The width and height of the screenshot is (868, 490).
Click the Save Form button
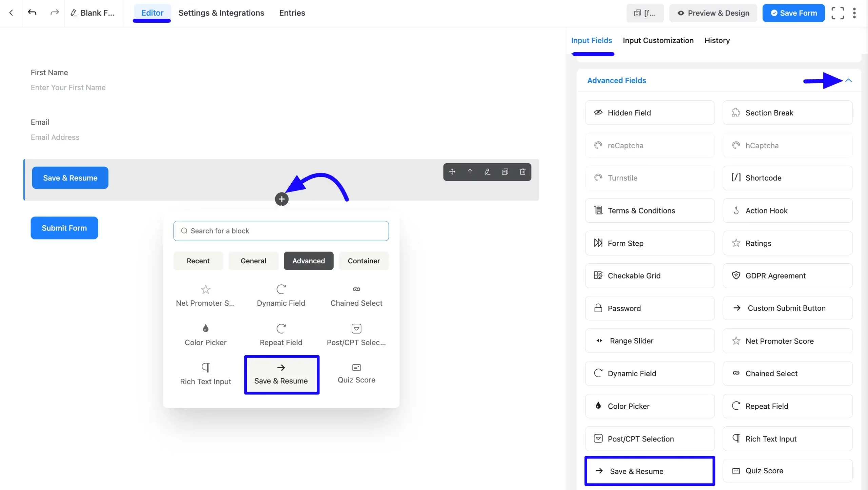tap(793, 13)
